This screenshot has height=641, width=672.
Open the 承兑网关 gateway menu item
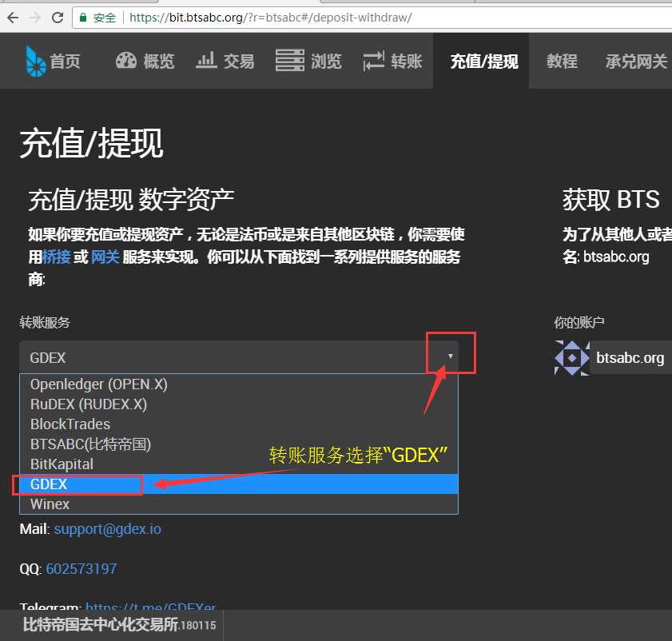pos(636,62)
